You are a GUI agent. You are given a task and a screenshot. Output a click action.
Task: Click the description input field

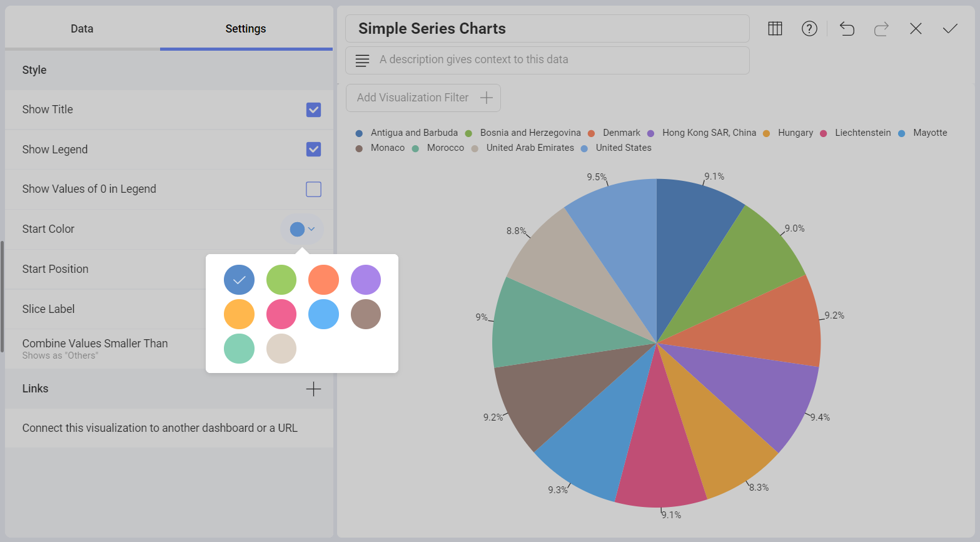tap(547, 60)
